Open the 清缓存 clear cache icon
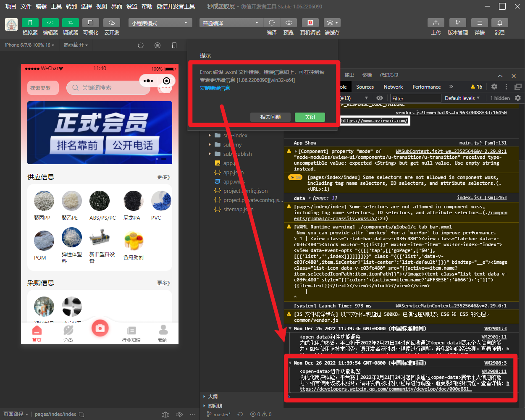The height and width of the screenshot is (420, 525). 332,23
